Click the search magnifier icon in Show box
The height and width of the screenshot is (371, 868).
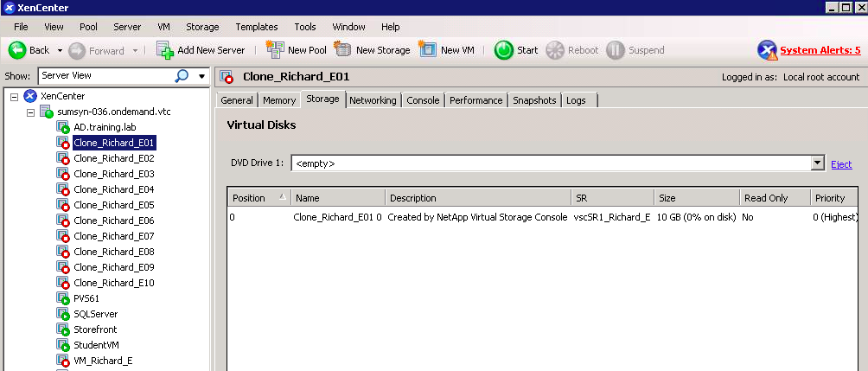[182, 76]
